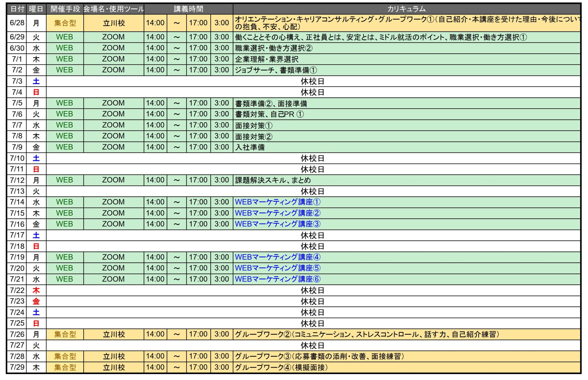Select the 7/29 date cell

coord(17,367)
